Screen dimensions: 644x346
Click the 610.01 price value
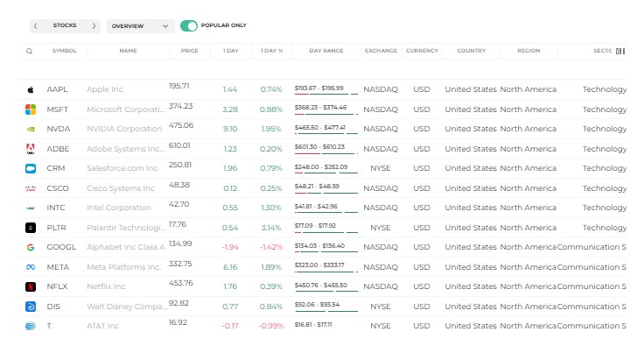[179, 145]
